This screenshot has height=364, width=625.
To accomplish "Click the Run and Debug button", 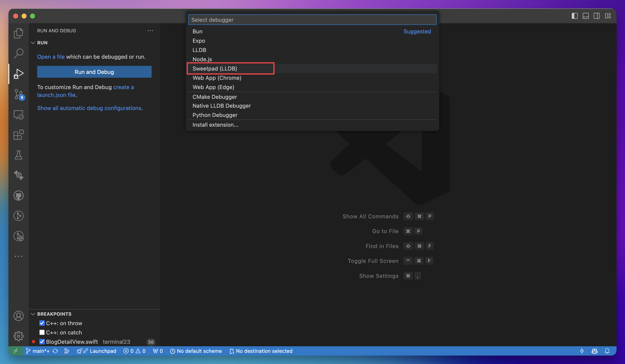I will 94,72.
